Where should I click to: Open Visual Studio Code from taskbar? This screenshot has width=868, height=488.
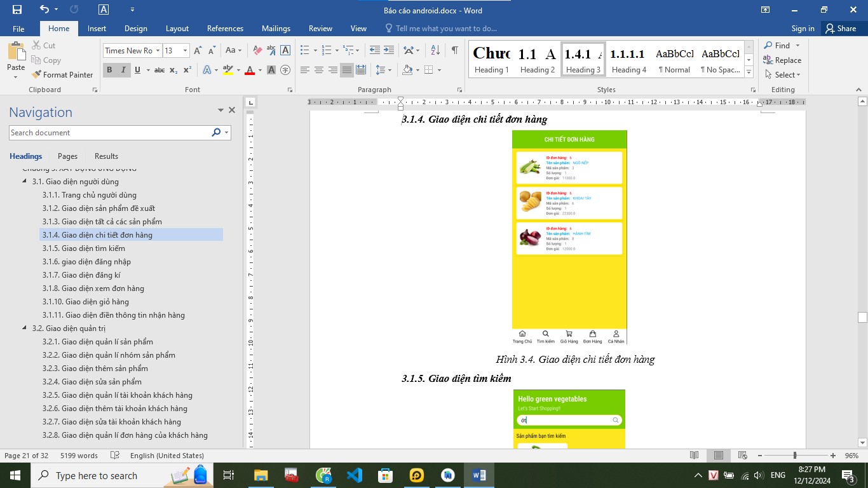pos(354,475)
